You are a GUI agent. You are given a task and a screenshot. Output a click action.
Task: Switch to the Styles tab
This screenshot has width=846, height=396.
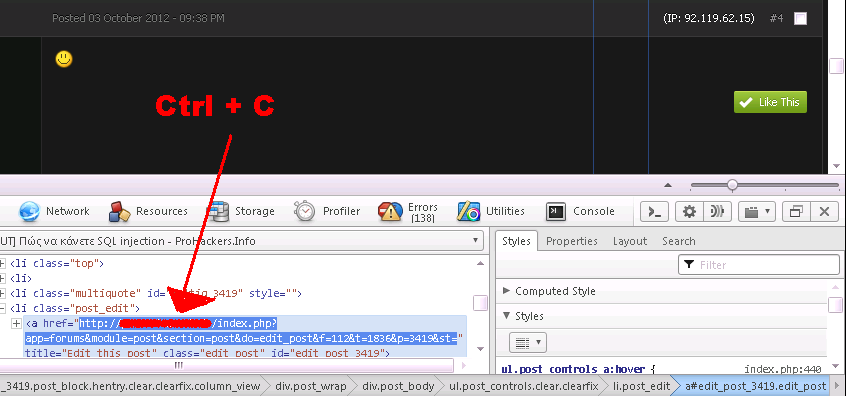point(516,241)
